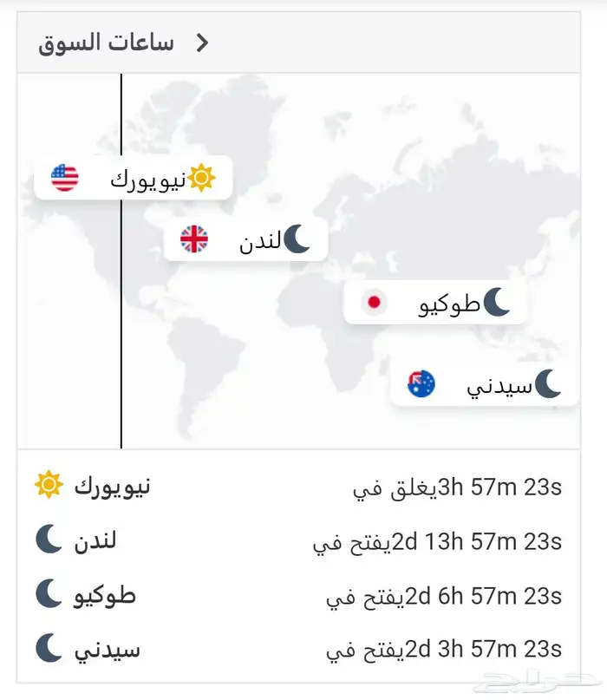Click the Australia flag icon on the map
Image resolution: width=607 pixels, height=700 pixels.
(x=421, y=383)
